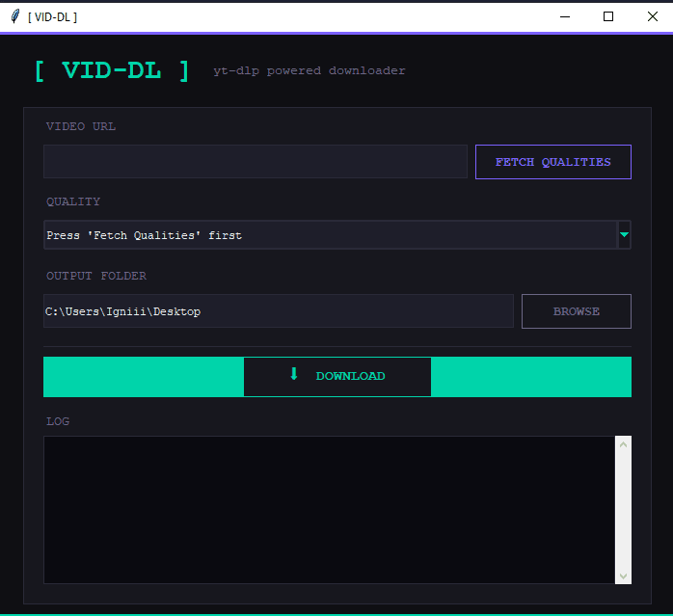
Task: Minimize the VID-DL window
Action: 565,16
